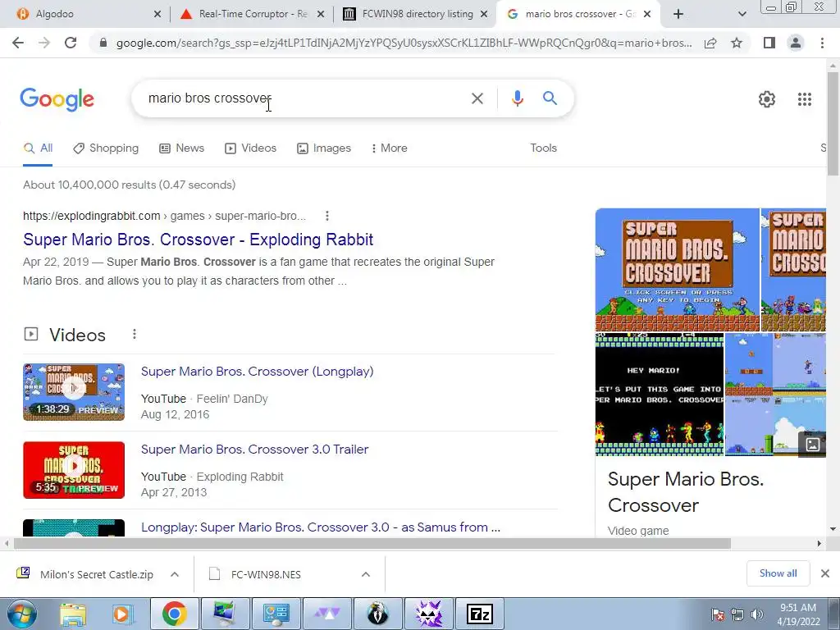Image resolution: width=840 pixels, height=630 pixels.
Task: Click the Google logo
Action: (x=57, y=99)
